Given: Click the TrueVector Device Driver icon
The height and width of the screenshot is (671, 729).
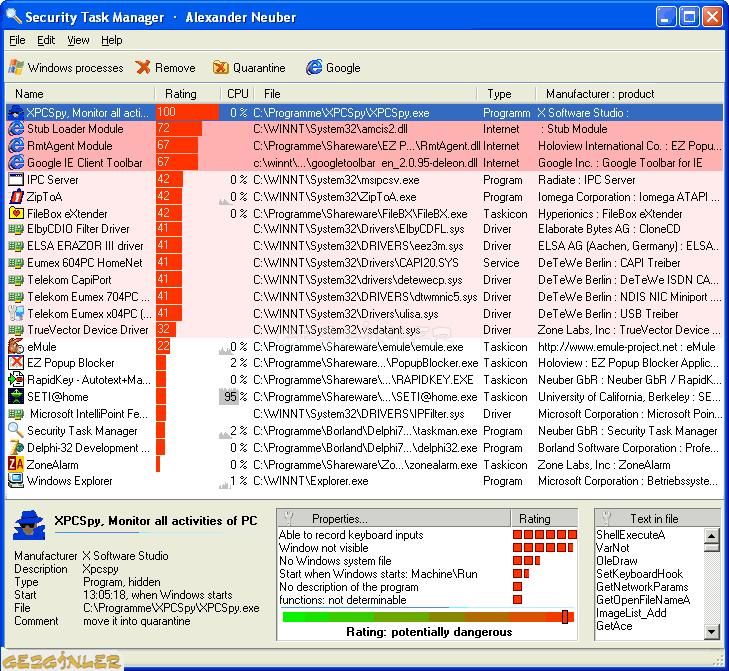Looking at the screenshot, I should [x=16, y=330].
